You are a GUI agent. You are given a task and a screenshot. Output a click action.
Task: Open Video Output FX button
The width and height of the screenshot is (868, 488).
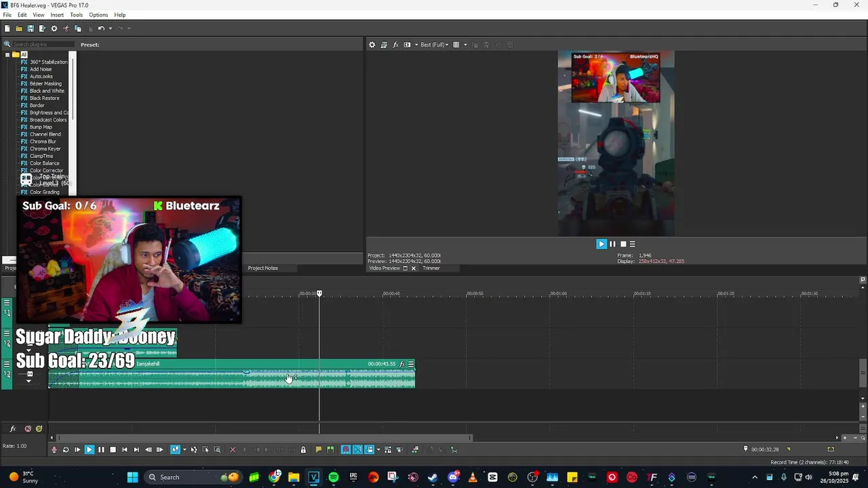pyautogui.click(x=395, y=45)
